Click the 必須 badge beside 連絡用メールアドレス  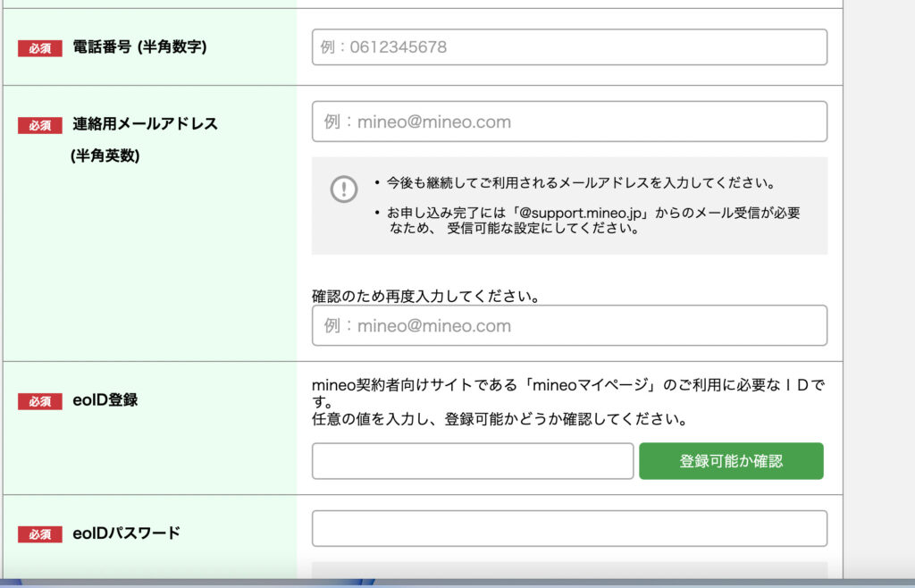[x=39, y=125]
